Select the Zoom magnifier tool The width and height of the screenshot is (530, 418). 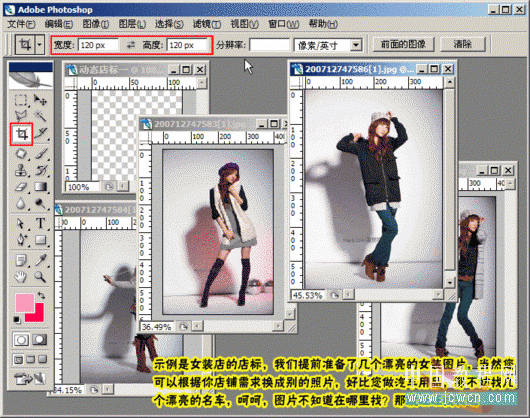40,277
